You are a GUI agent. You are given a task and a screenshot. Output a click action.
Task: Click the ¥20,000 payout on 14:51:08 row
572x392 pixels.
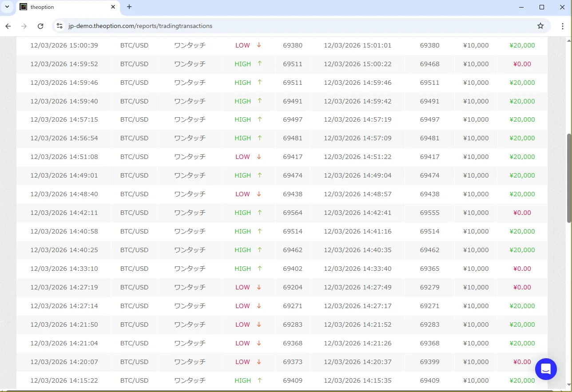tap(522, 157)
